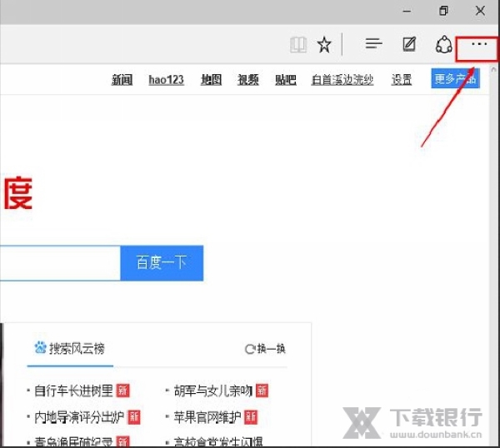Restore down the Edge window
Viewport: 500px width, 448px height.
click(x=443, y=11)
